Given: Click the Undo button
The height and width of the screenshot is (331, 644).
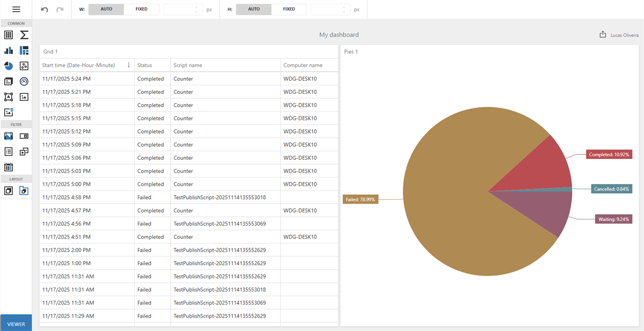Looking at the screenshot, I should (x=44, y=9).
